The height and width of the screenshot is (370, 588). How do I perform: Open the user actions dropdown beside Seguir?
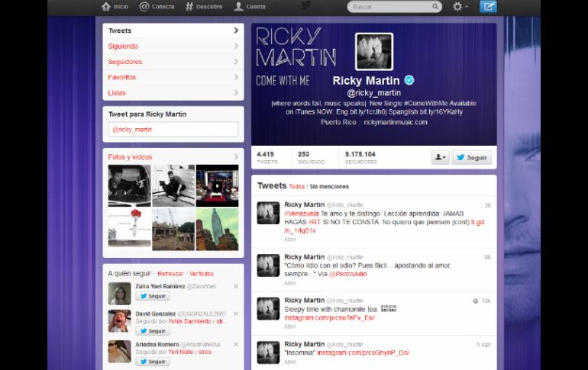point(441,158)
